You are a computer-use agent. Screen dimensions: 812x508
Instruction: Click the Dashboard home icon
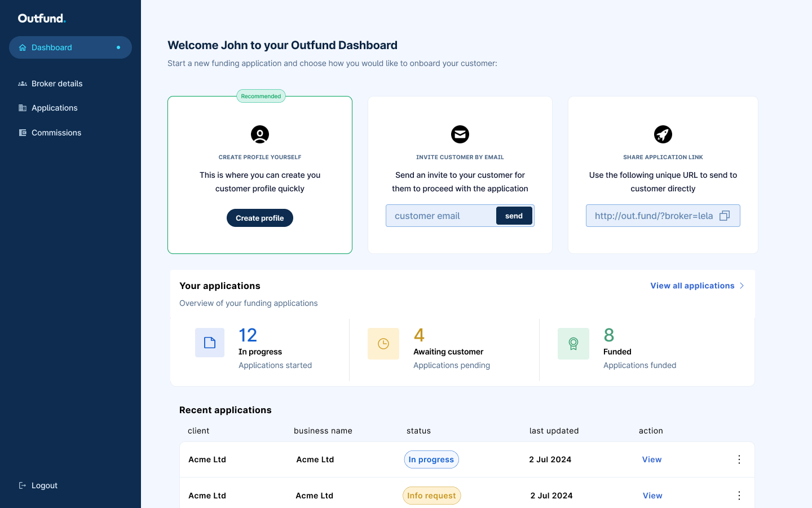coord(23,47)
